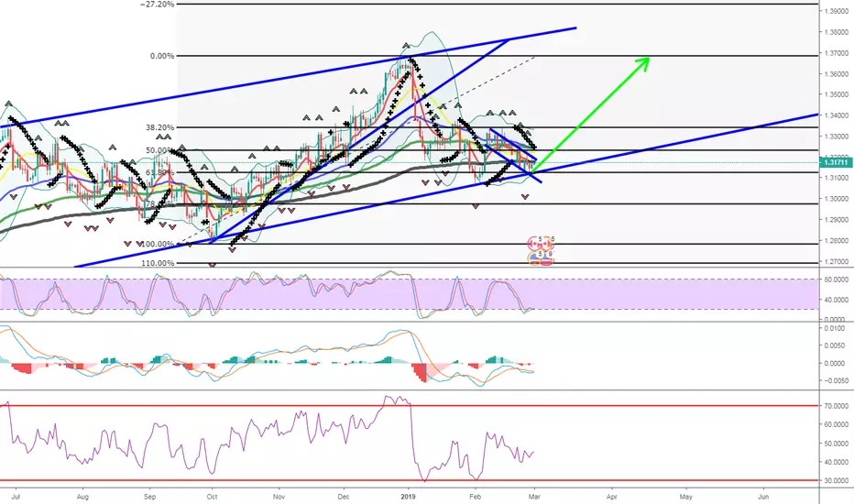
Task: Click the 40.0000 label in RSI pane
Action: [838, 462]
